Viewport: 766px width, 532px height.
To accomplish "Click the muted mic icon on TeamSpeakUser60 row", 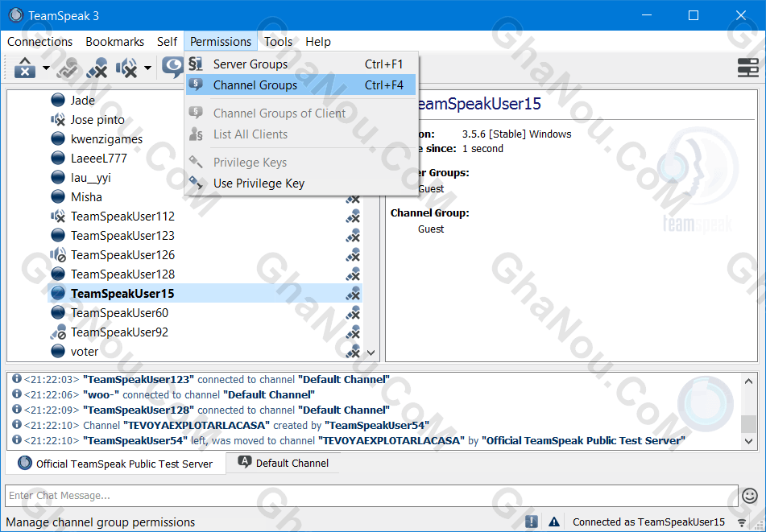I will coord(353,313).
